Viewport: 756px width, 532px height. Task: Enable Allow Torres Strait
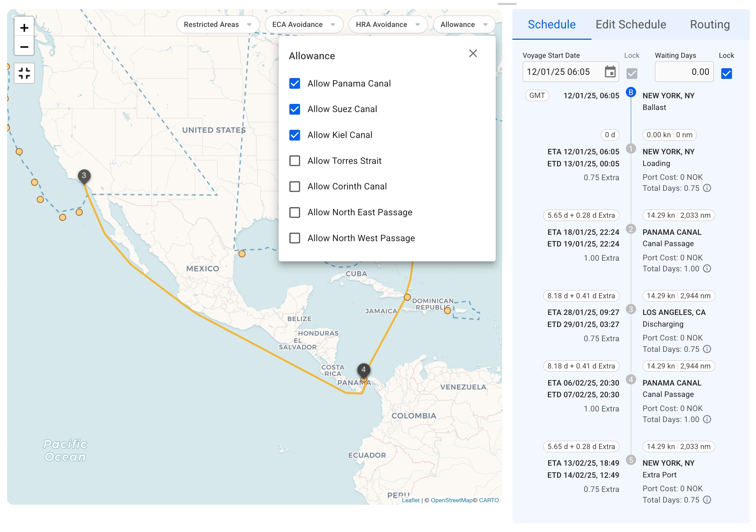295,161
